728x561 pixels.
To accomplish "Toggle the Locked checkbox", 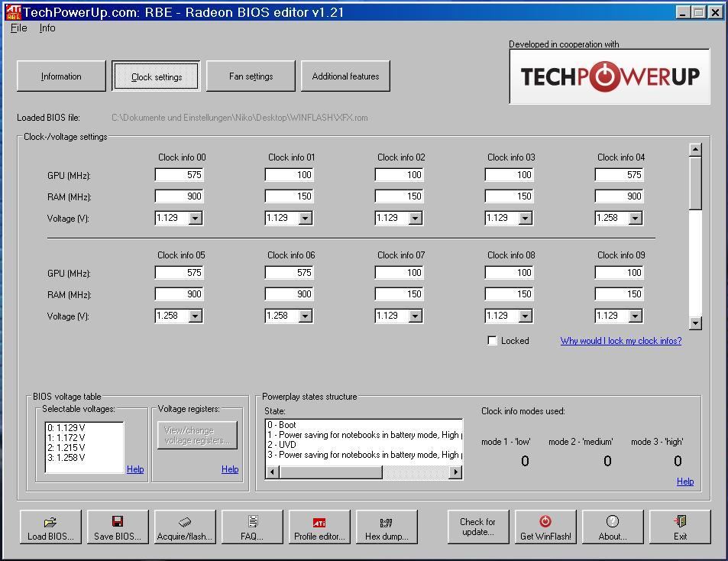I will coord(492,340).
